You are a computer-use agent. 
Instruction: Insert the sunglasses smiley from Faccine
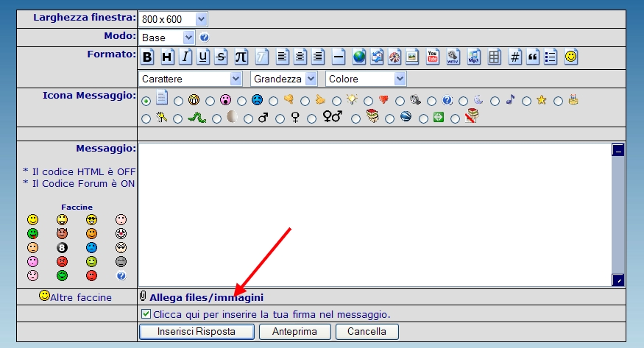click(91, 219)
